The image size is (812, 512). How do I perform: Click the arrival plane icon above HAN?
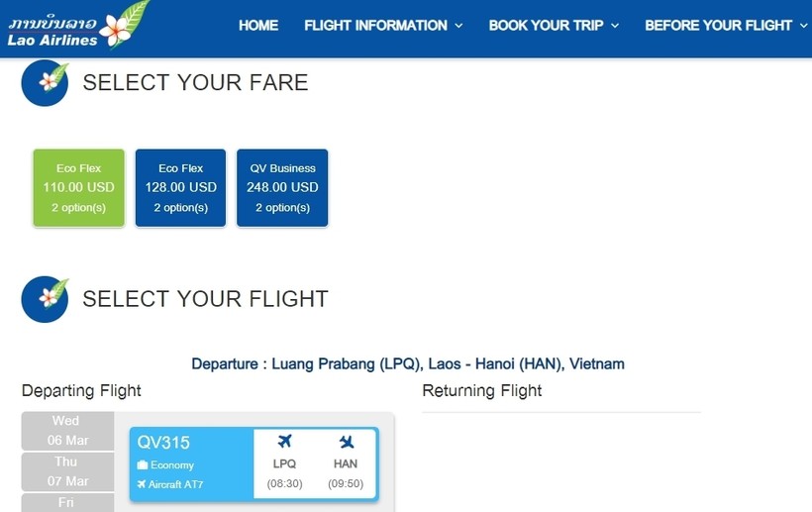click(x=346, y=442)
